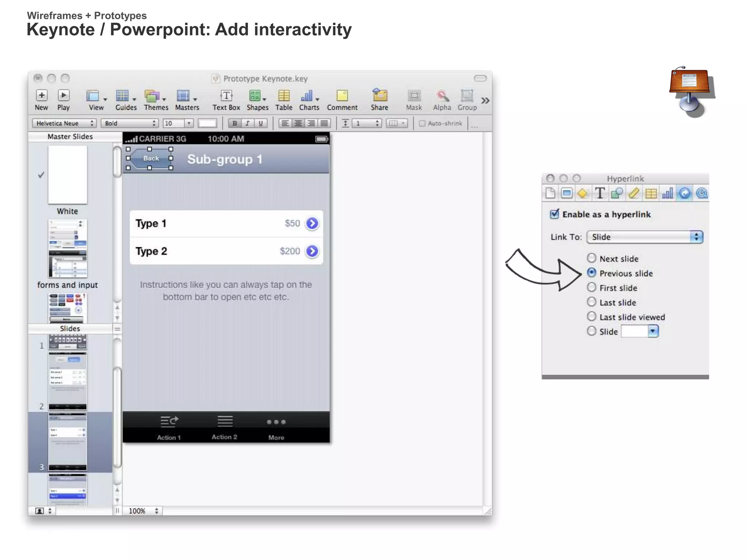Screen dimensions: 747x560
Task: Add a Comment from toolbar
Action: 342,96
